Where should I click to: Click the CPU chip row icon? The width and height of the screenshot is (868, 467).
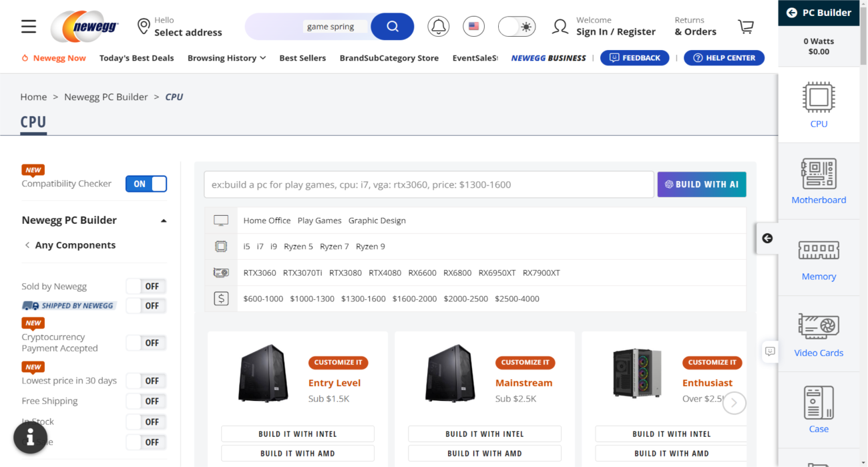pyautogui.click(x=221, y=247)
